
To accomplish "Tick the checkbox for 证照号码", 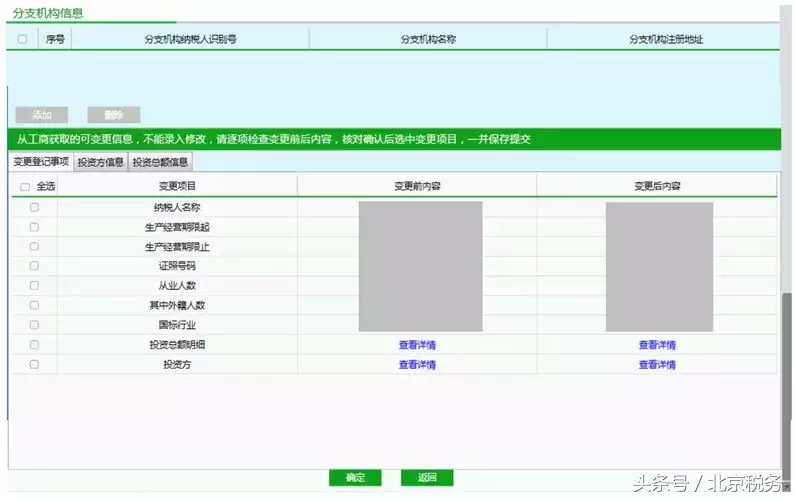I will [x=34, y=266].
